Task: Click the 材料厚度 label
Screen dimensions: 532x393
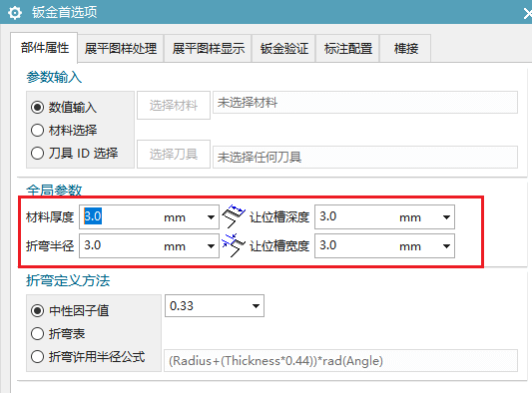Action: point(50,217)
